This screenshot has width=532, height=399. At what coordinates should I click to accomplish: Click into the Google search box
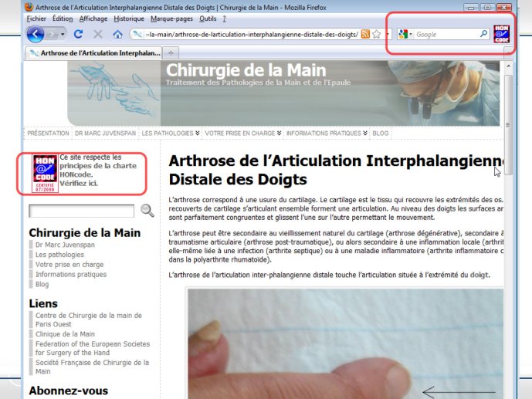[x=446, y=34]
